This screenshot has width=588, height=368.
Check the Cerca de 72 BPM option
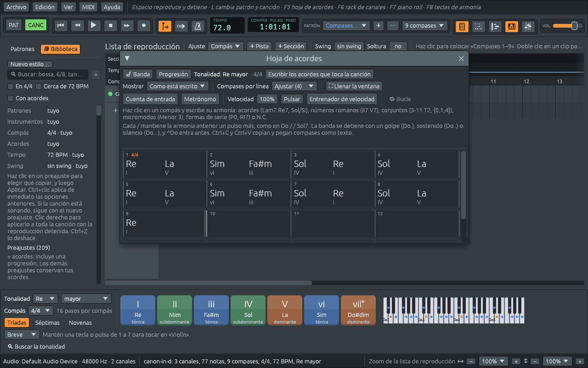39,86
